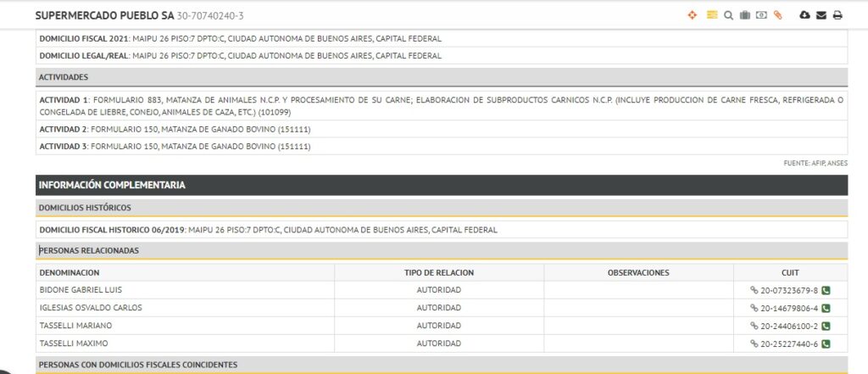Open CUIT link 20-14679806-4

[x=789, y=308]
